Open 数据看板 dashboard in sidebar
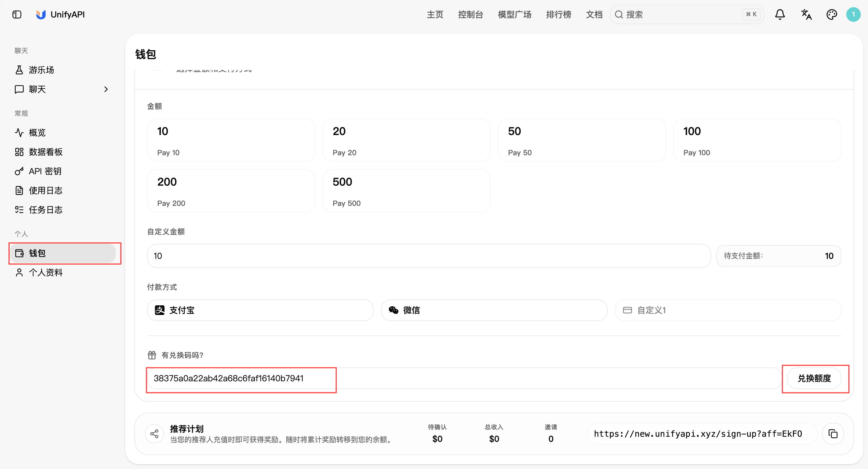The width and height of the screenshot is (868, 469). (63, 152)
